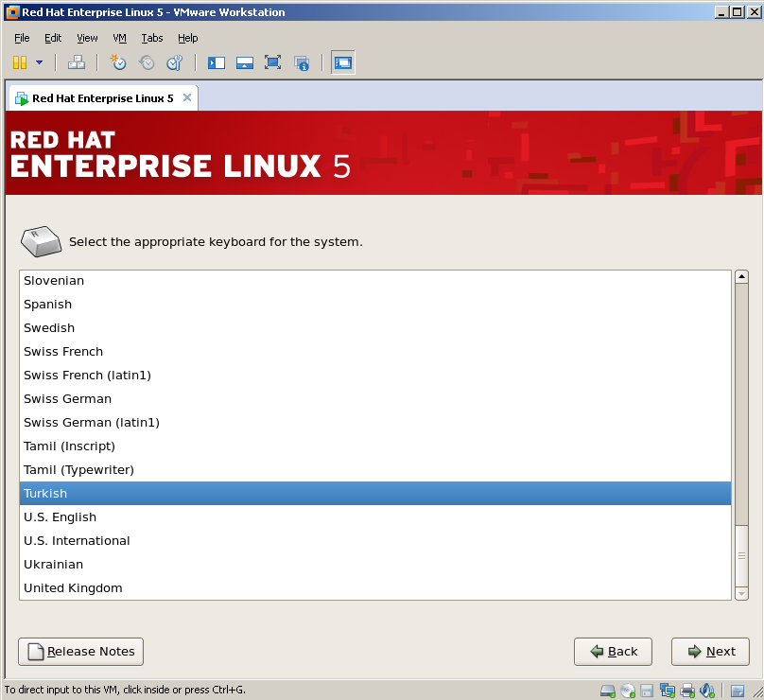Maximize the VMware Workstation window
Viewport: 764px width, 700px height.
pyautogui.click(x=738, y=12)
